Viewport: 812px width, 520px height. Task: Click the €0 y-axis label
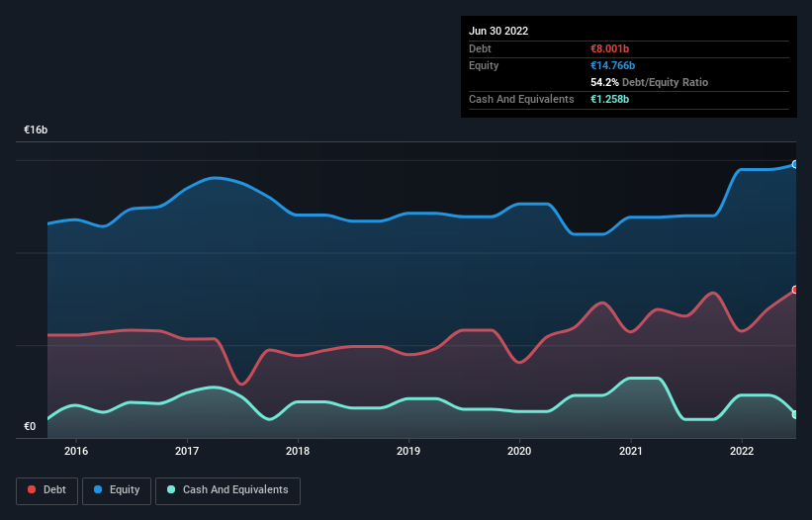30,426
